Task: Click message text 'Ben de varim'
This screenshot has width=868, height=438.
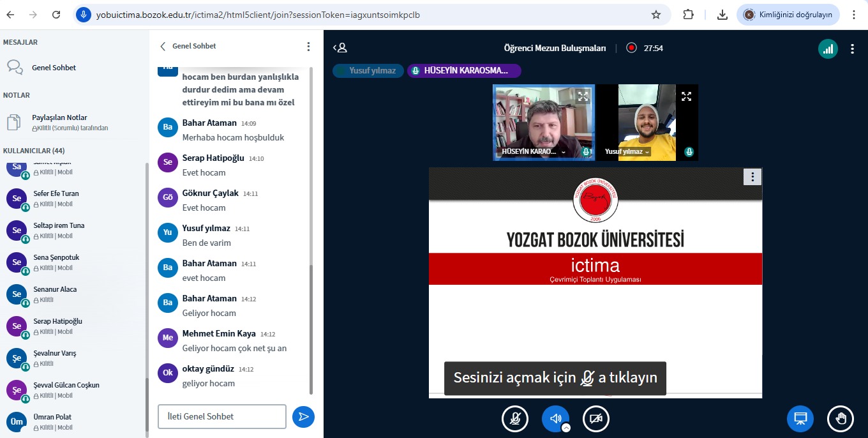Action: pos(207,243)
